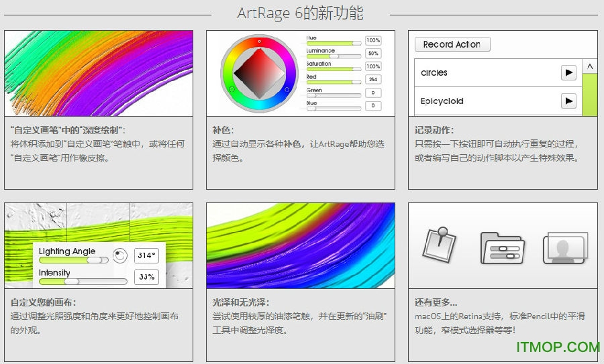Click the rainbow brush stroke thumbnail

tap(99, 74)
